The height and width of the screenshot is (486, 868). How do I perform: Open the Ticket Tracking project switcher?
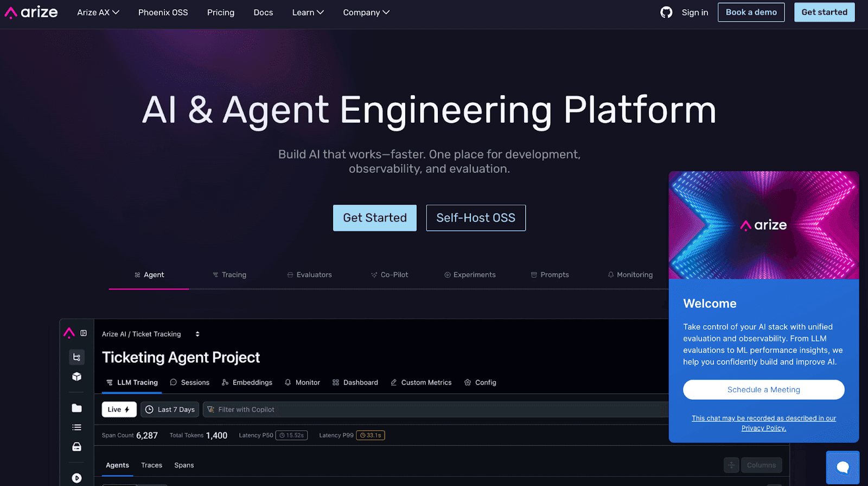(151, 334)
